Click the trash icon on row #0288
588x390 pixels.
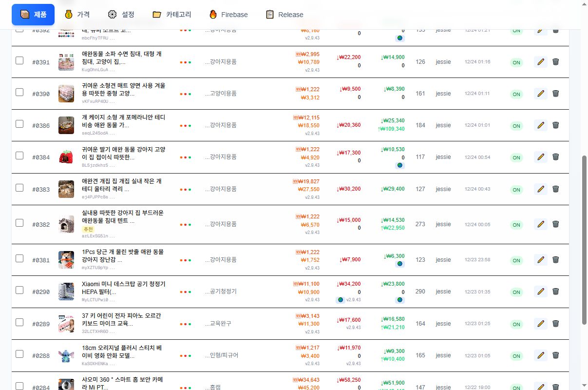pos(556,355)
